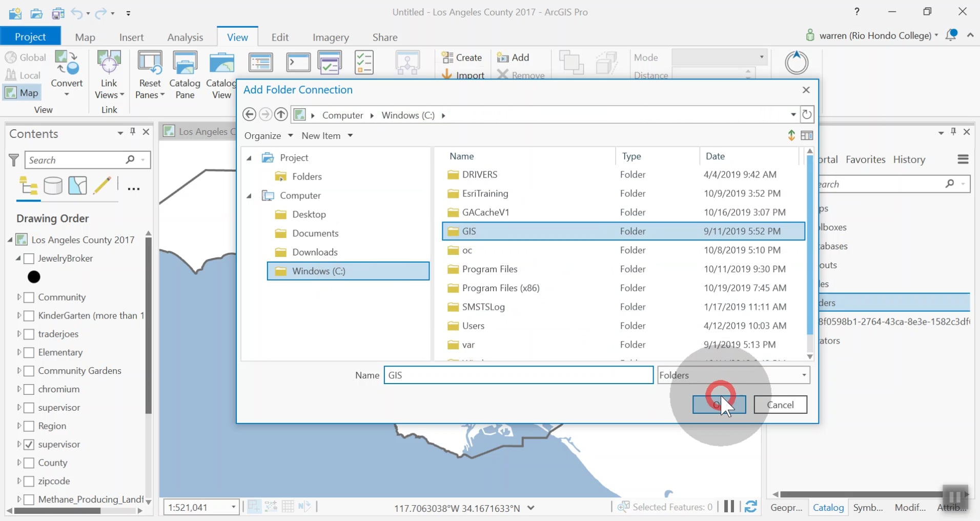This screenshot has width=980, height=521.
Task: Click the refresh icon in the address bar
Action: 807,114
